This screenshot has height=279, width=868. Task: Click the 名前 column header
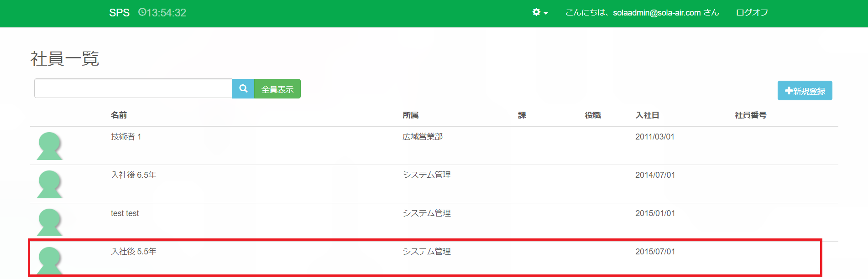click(119, 115)
